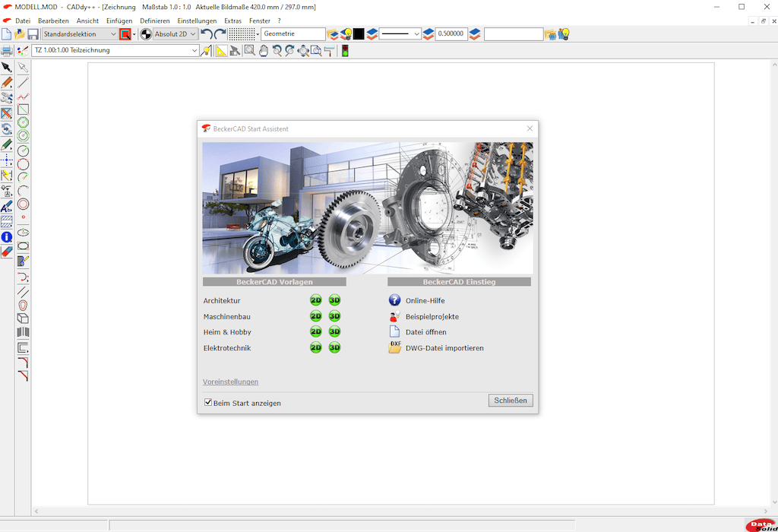Select the eraser tool in left sidebar
Image resolution: width=778 pixels, height=532 pixels.
click(x=7, y=252)
